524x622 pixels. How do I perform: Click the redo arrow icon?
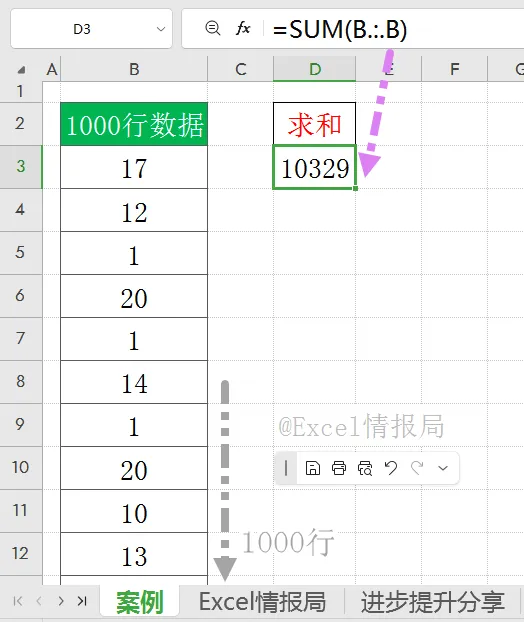(417, 468)
